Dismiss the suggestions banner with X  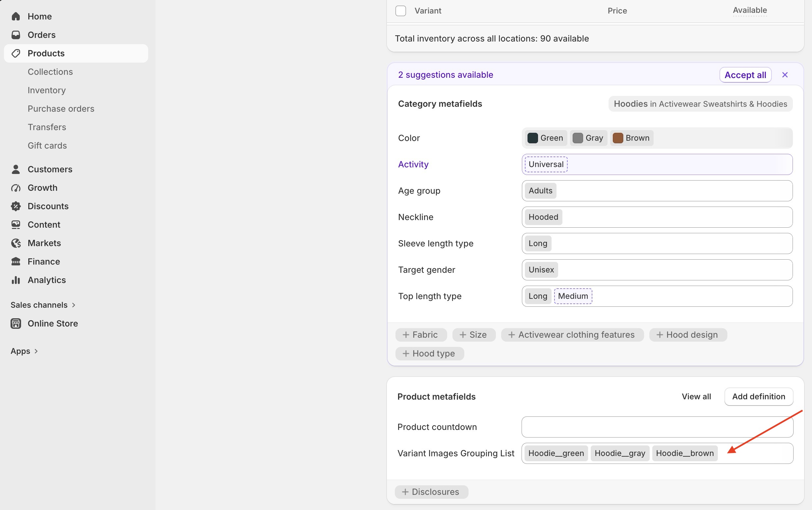785,75
